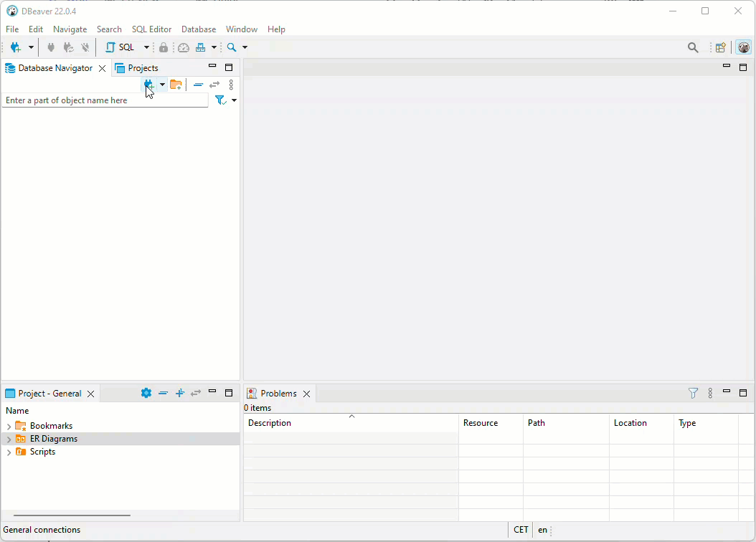
Task: Minimize the Database Navigator panel
Action: [212, 67]
